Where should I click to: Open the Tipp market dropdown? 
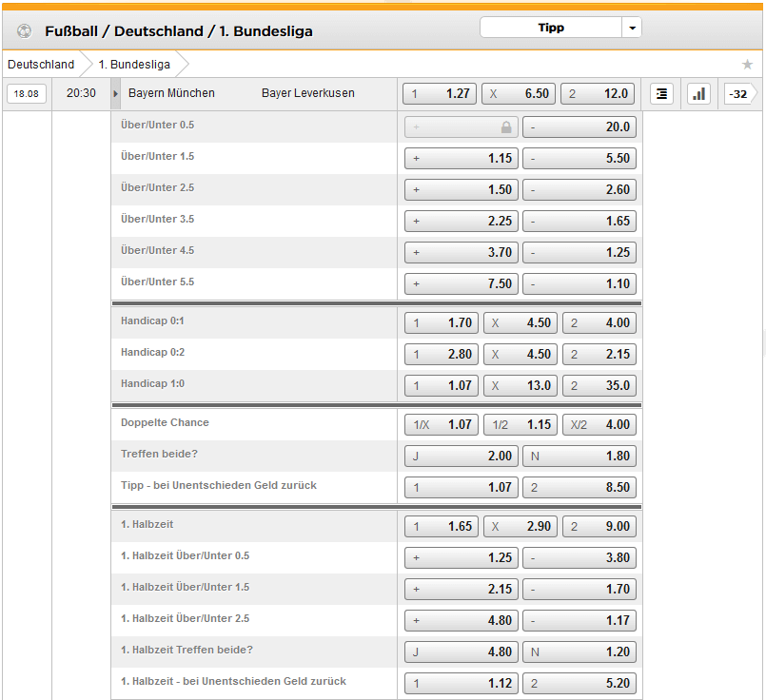click(560, 28)
